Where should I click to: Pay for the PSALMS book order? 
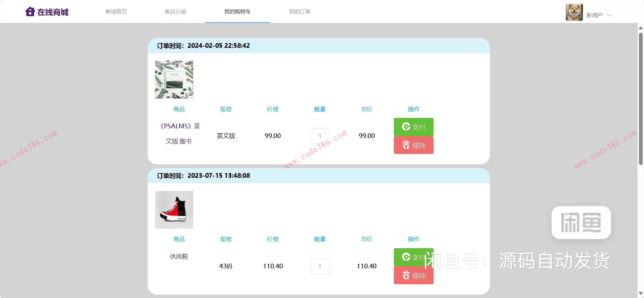413,127
